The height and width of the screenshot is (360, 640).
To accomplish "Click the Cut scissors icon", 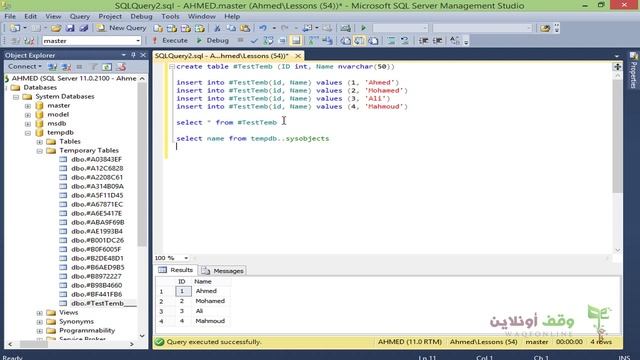I will [x=217, y=28].
